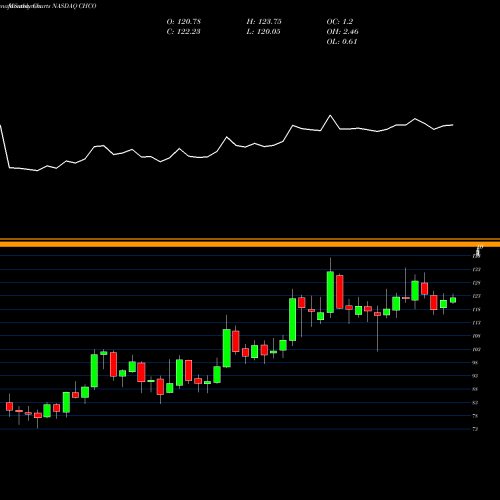Click the orange separator band between charts
This screenshot has height=500, width=500.
click(250, 243)
